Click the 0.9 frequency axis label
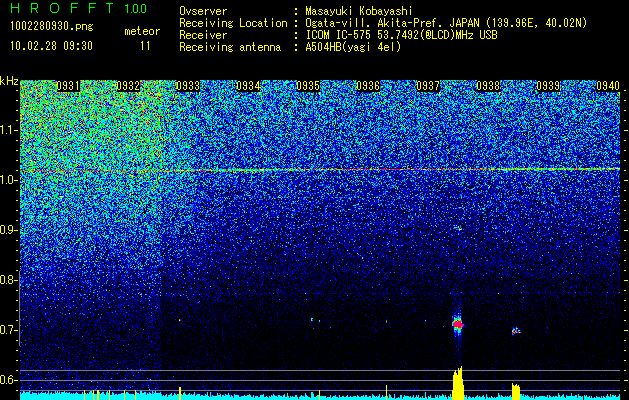This screenshot has width=629, height=400. pyautogui.click(x=8, y=230)
